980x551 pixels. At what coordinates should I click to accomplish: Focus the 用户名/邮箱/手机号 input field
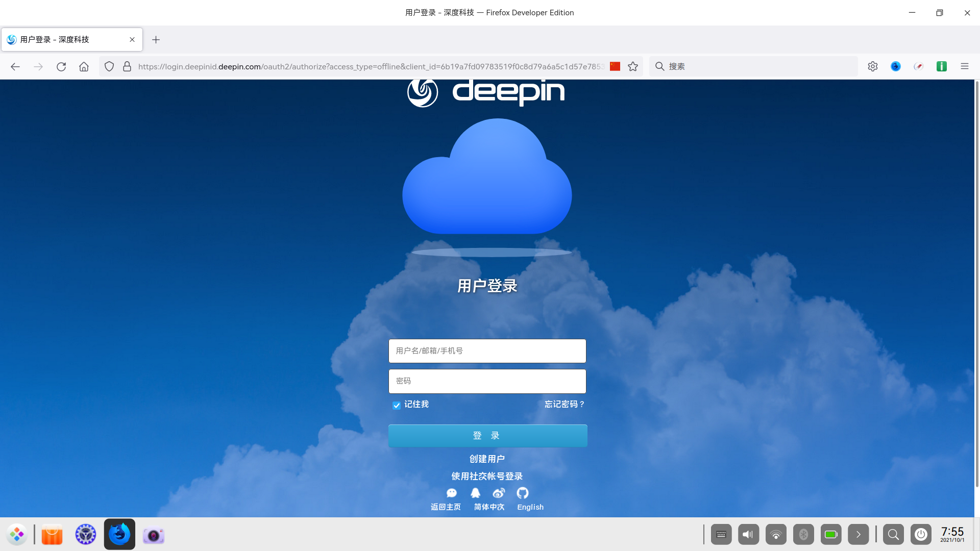(487, 351)
